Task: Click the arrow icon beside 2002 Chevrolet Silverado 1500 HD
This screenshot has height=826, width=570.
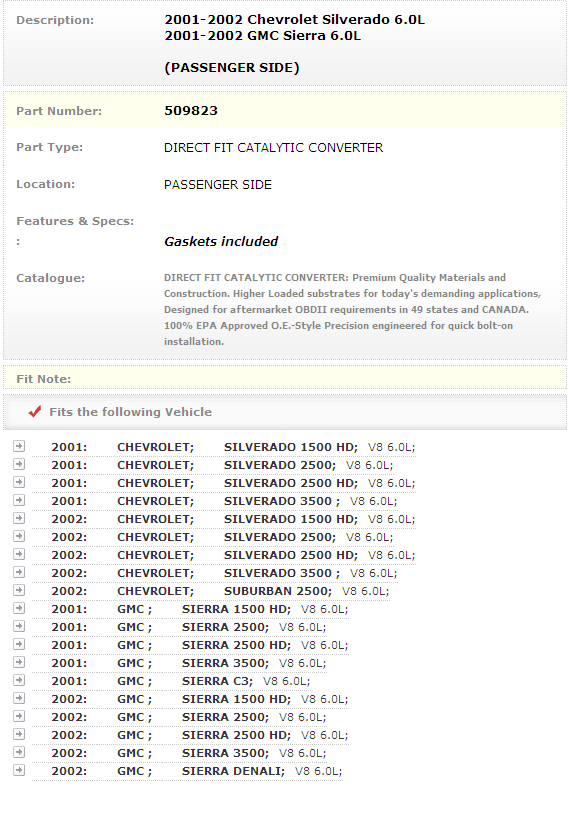Action: click(19, 518)
